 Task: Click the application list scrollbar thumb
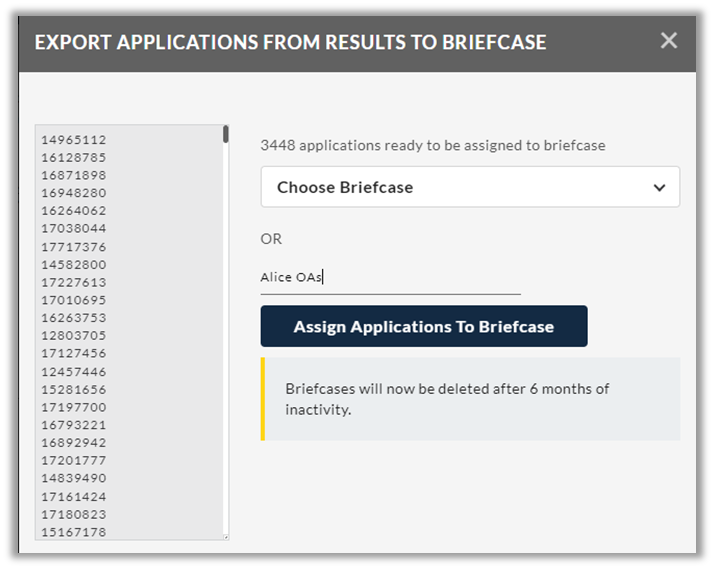click(225, 134)
